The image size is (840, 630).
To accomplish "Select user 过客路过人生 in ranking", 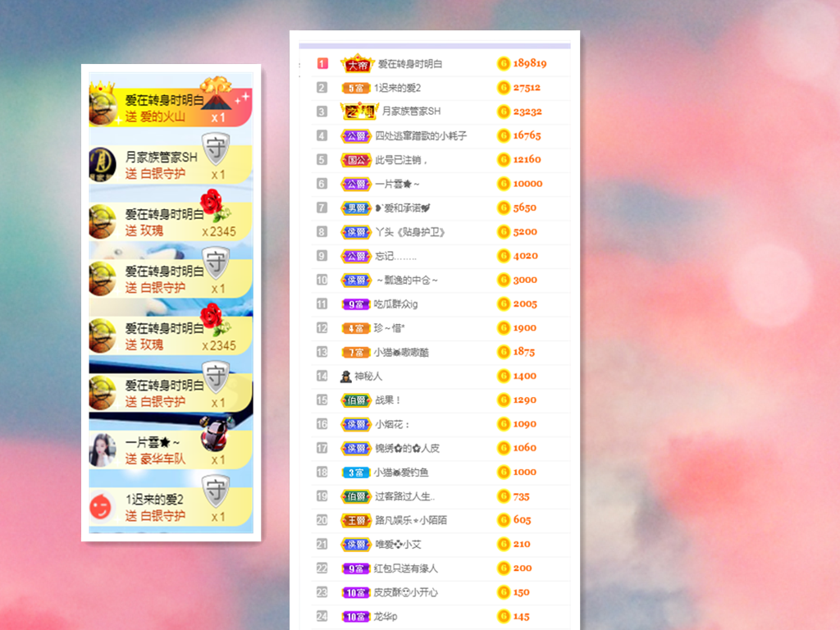I will (405, 496).
